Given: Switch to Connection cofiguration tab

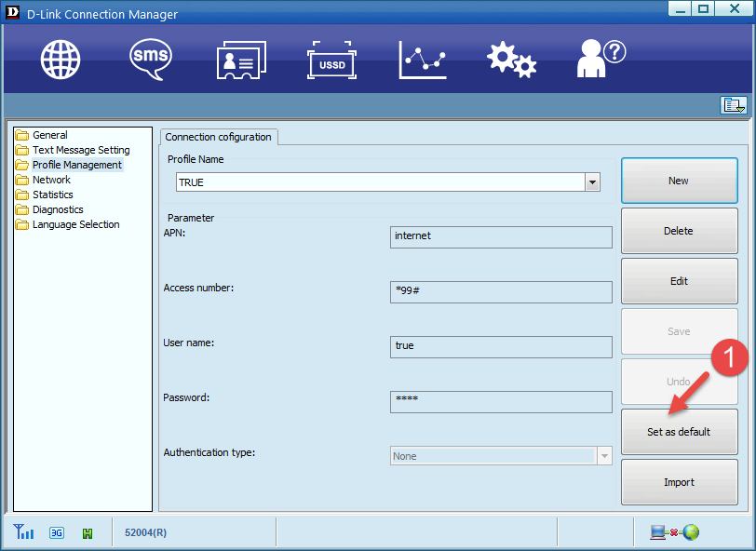Looking at the screenshot, I should point(219,137).
